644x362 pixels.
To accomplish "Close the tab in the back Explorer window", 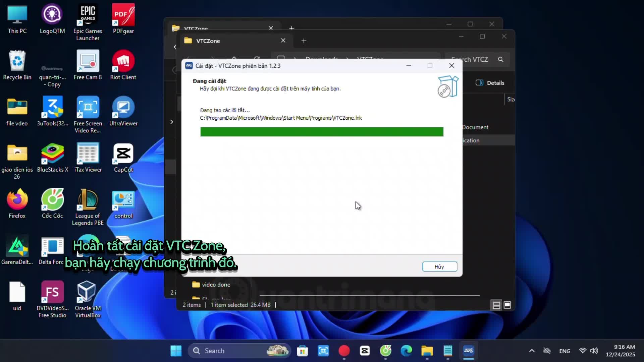I will click(271, 28).
